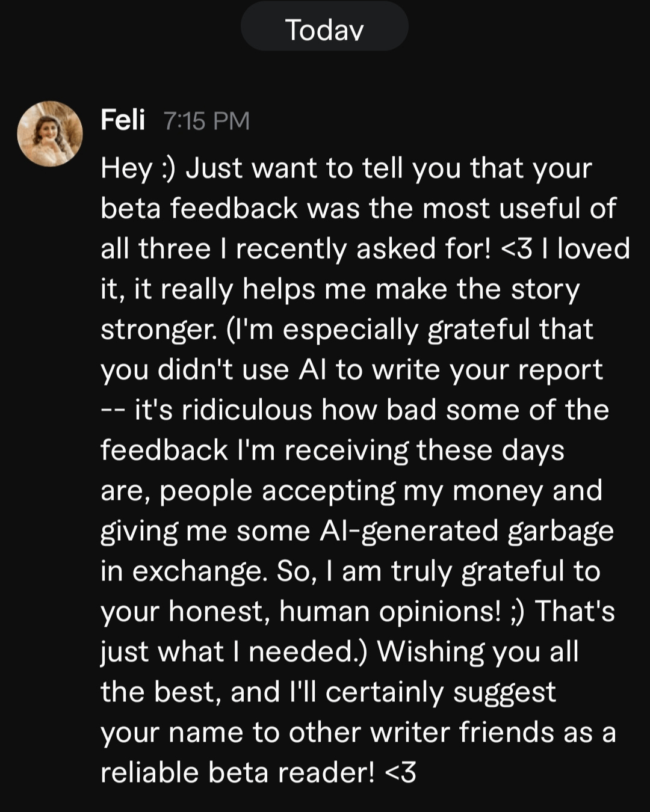650x812 pixels.
Task: Click the phrase "Wishing you all"
Action: click(478, 651)
